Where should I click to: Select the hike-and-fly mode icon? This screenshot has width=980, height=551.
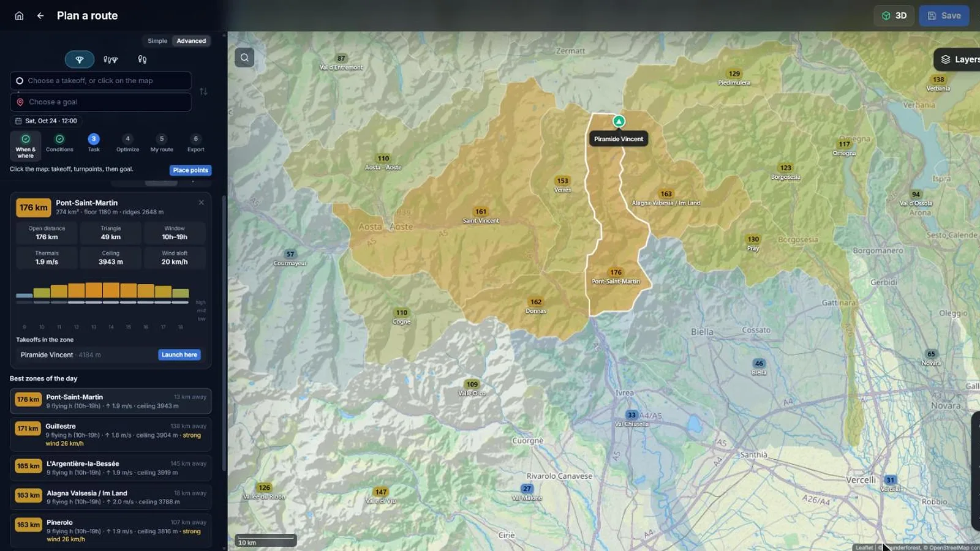tap(111, 59)
